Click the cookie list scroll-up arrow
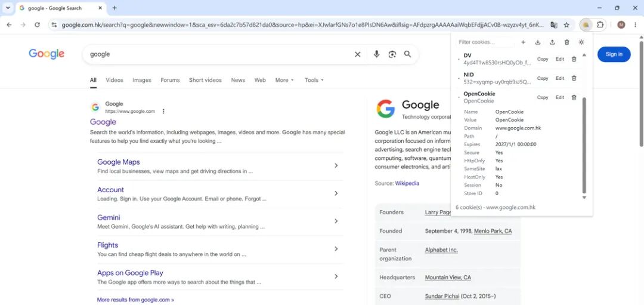The width and height of the screenshot is (644, 305). [x=584, y=55]
